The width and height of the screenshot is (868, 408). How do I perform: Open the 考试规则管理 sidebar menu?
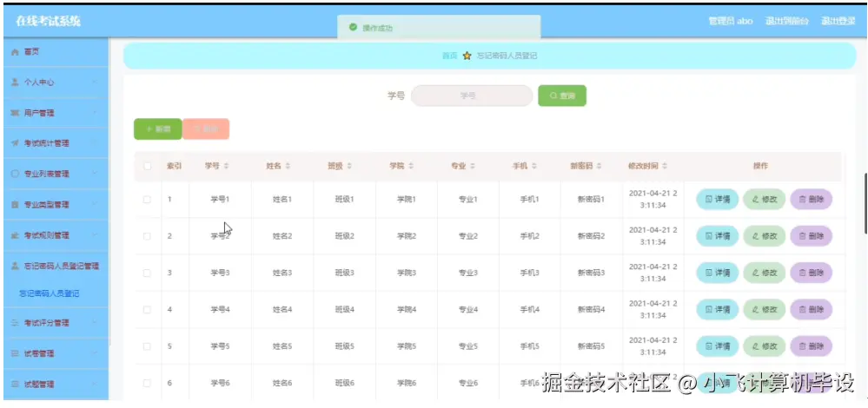point(56,235)
